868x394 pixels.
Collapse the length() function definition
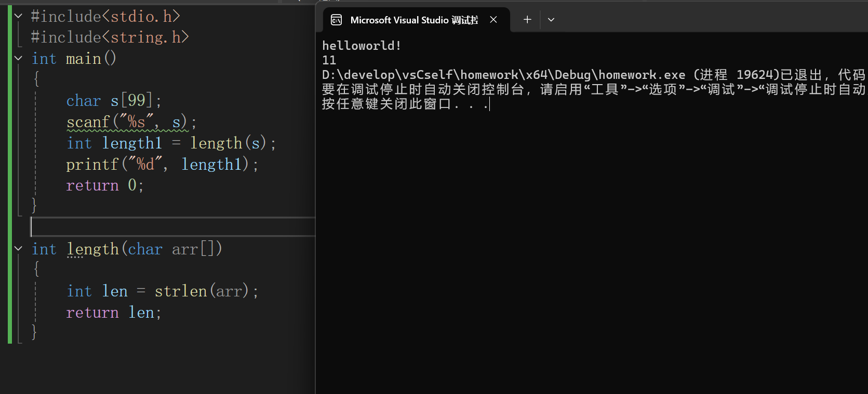[19, 249]
